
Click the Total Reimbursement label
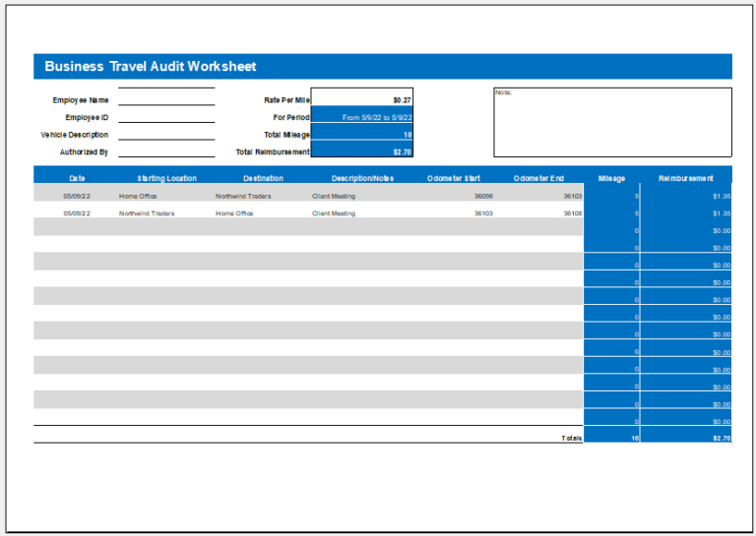click(273, 152)
